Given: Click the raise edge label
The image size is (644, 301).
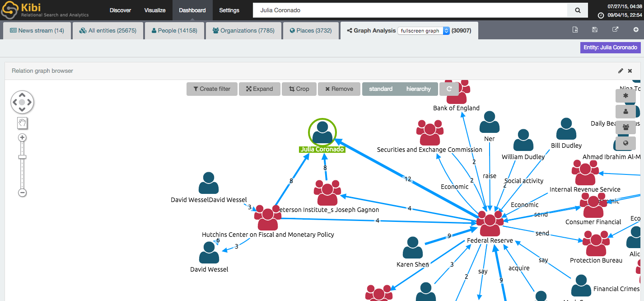Looking at the screenshot, I should click(x=490, y=176).
